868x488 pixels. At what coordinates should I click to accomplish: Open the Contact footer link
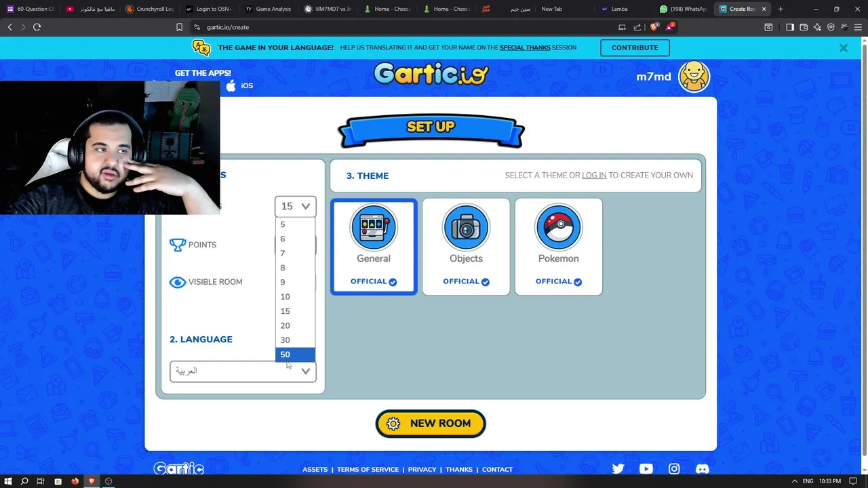[x=497, y=469]
